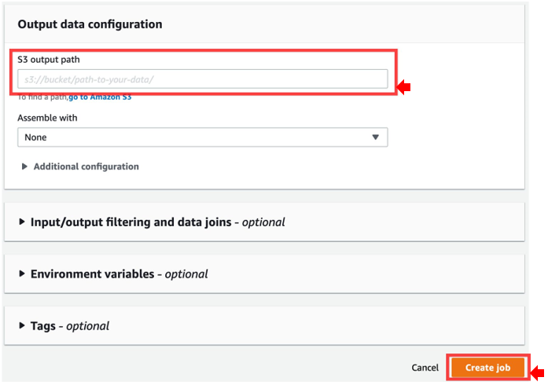Click the Assemble with field label
Viewport: 548px width, 392px height.
point(47,118)
